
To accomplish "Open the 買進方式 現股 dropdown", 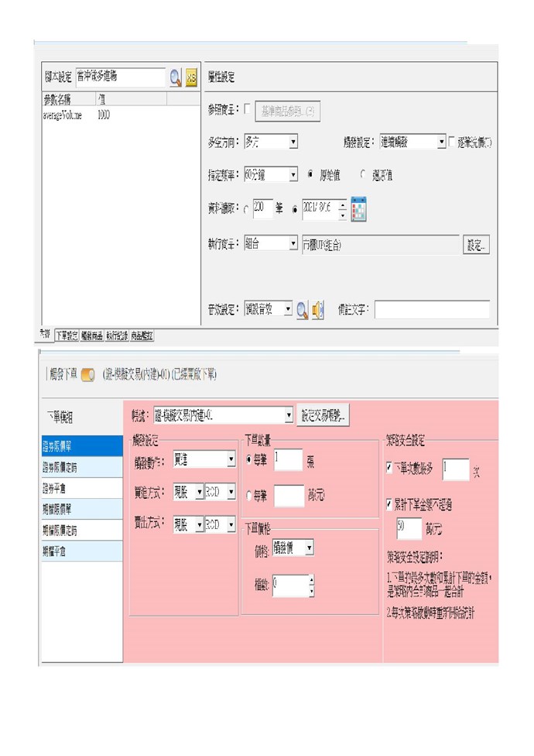I will coord(188,492).
